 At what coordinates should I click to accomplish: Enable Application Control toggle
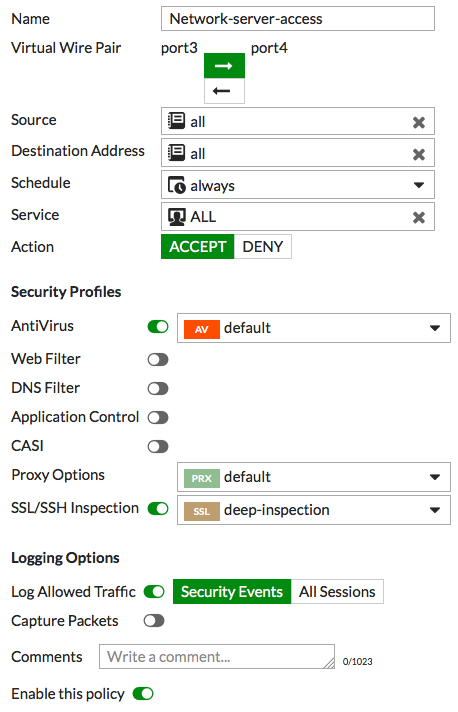click(x=158, y=418)
